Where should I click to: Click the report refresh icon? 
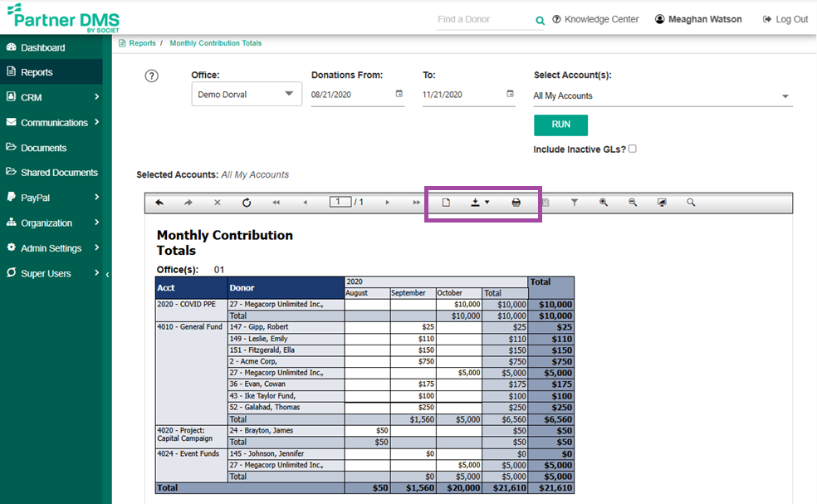pos(247,203)
